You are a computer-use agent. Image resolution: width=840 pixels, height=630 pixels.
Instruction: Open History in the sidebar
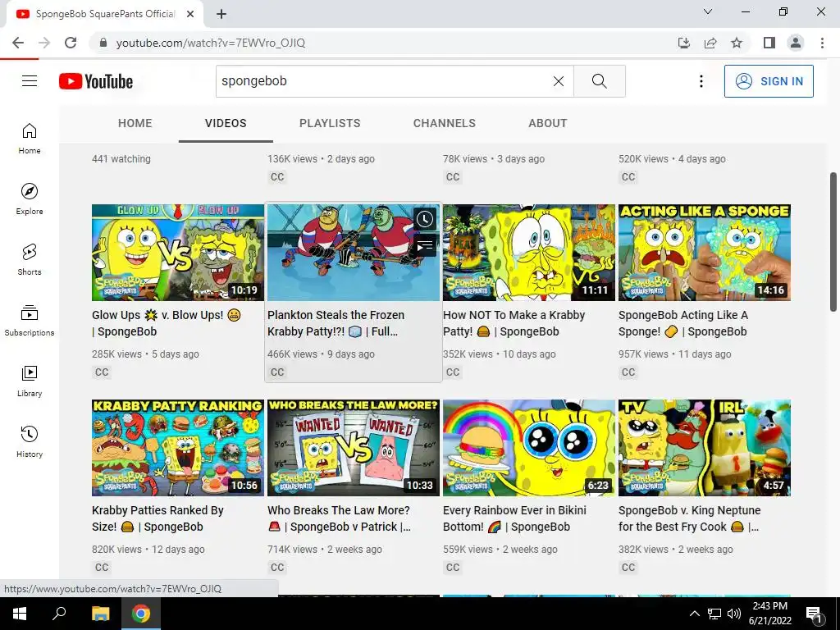[x=30, y=441]
